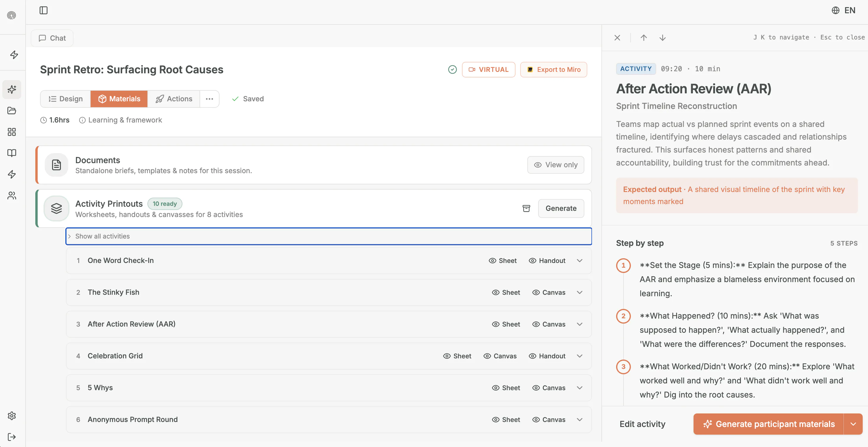The image size is (868, 447).
Task: Go to previous activity with up arrow
Action: (x=643, y=37)
